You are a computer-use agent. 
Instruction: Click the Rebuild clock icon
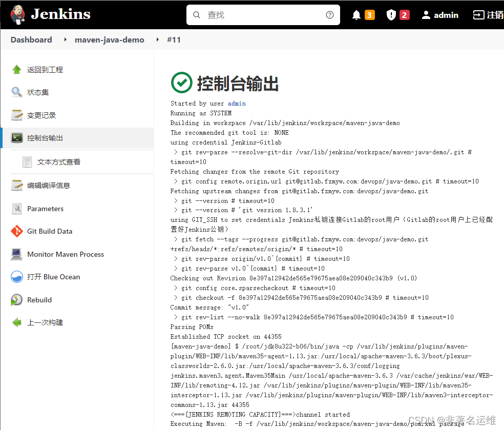(x=16, y=300)
